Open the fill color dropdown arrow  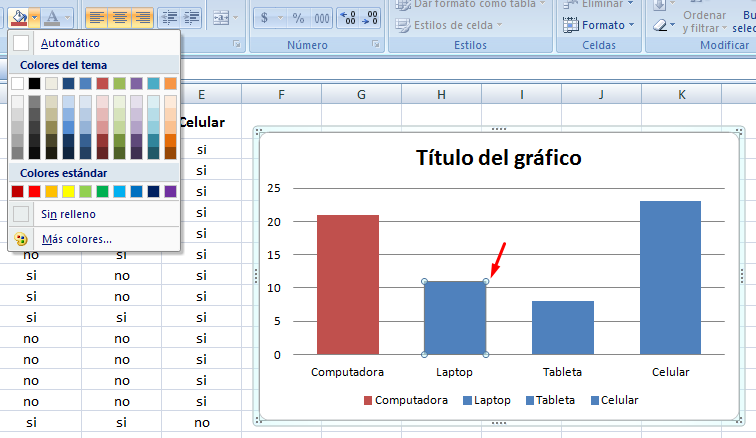pos(35,17)
